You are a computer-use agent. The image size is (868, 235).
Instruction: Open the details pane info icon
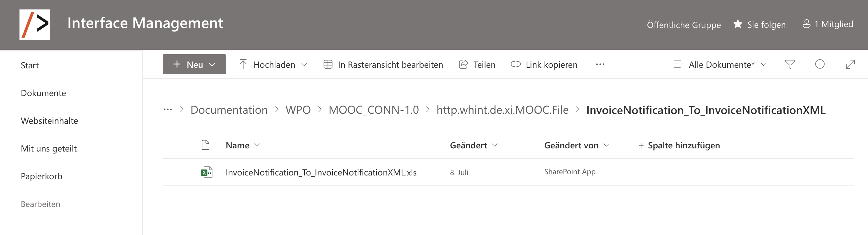click(x=820, y=64)
